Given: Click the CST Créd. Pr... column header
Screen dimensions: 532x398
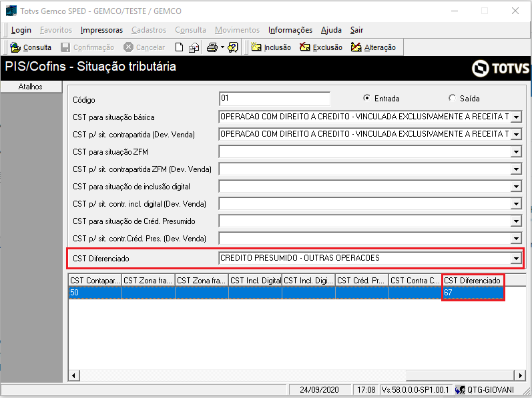Looking at the screenshot, I should [362, 281].
